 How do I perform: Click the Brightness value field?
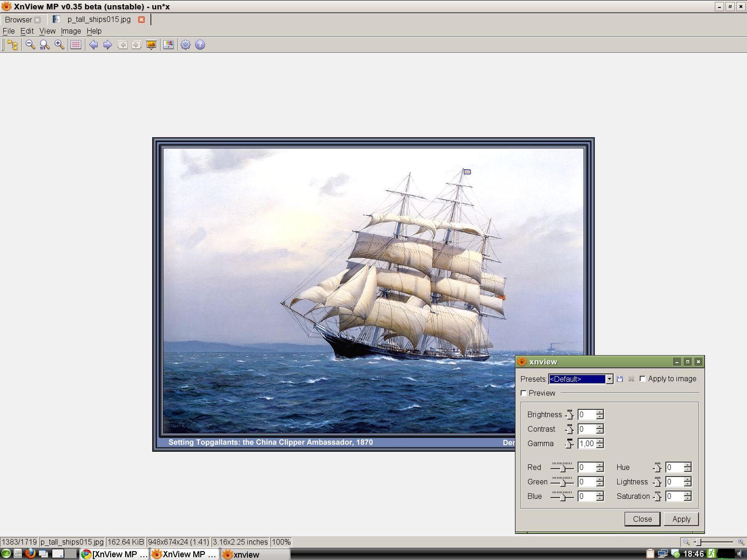(x=587, y=414)
